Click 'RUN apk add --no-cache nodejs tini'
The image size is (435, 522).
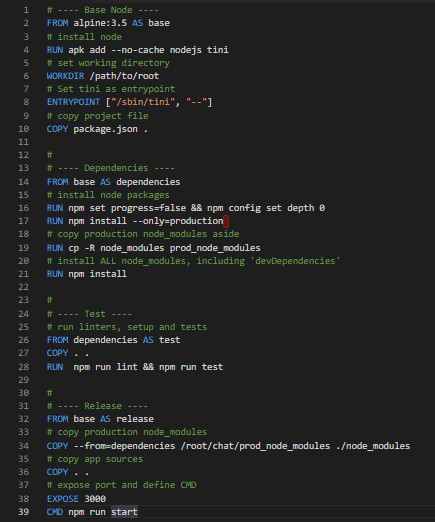[x=138, y=50]
